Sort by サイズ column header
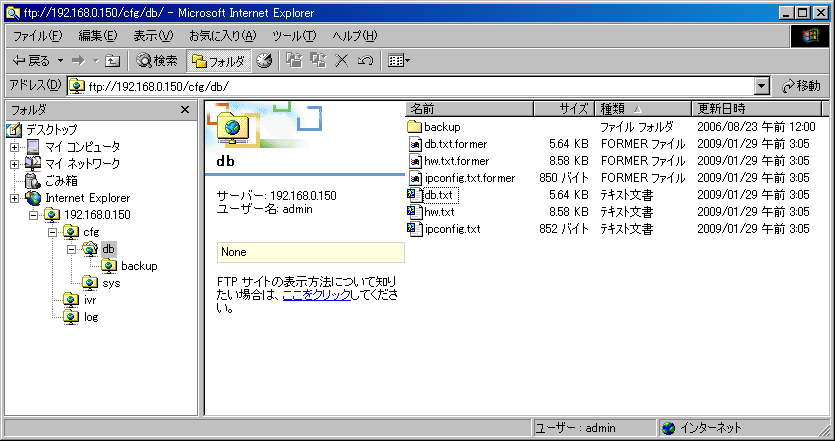 (x=563, y=109)
